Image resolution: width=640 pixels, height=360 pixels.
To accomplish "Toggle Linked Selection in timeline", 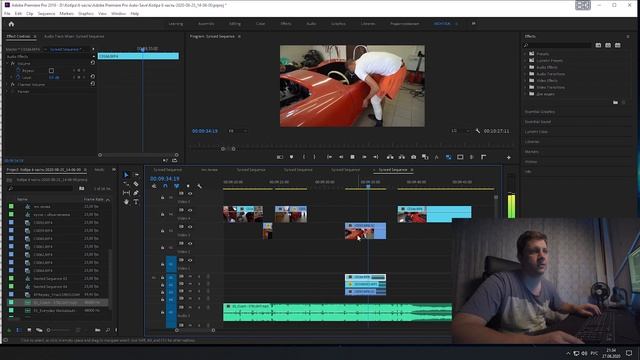I will tap(177, 186).
